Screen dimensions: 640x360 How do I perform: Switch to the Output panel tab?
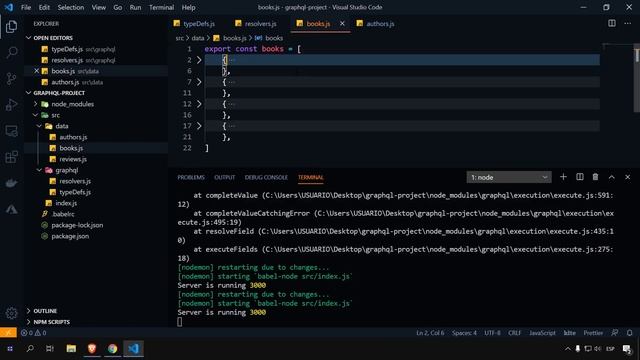tap(224, 178)
